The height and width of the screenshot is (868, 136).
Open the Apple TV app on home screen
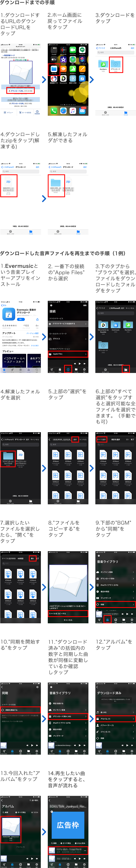tap(54, 59)
